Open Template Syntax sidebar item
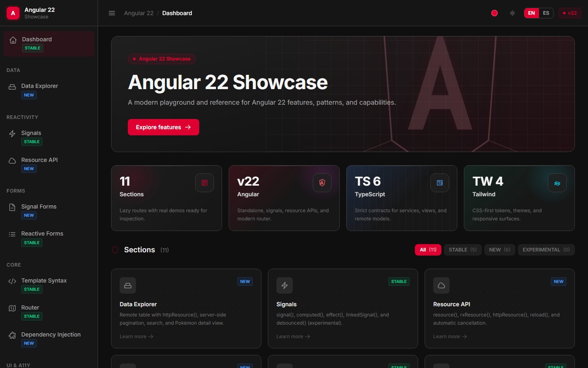This screenshot has width=588, height=368. coord(49,285)
